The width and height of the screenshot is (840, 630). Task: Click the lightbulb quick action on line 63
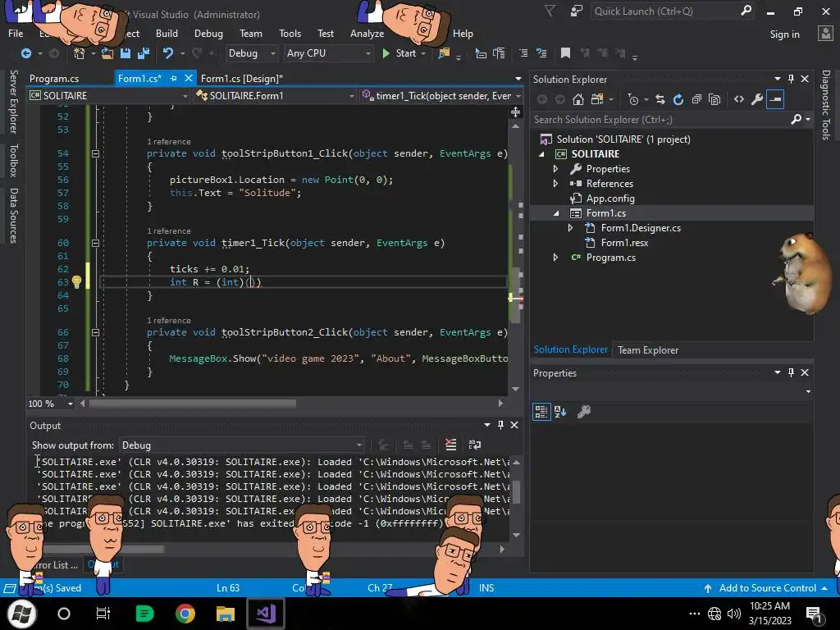click(x=76, y=282)
